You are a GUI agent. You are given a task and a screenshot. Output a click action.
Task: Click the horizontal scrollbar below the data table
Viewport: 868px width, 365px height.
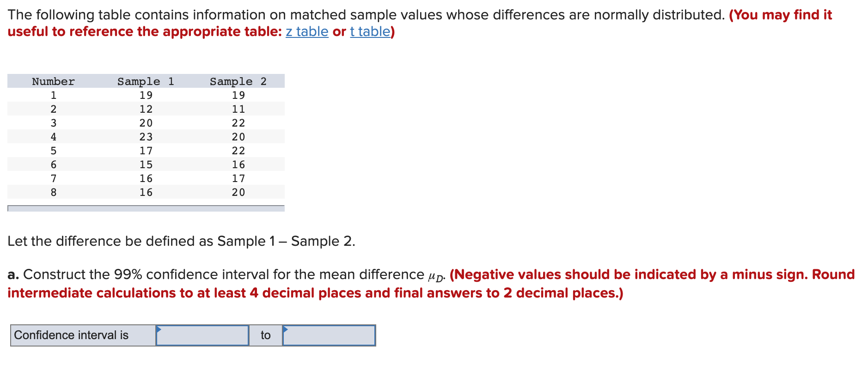tap(146, 208)
